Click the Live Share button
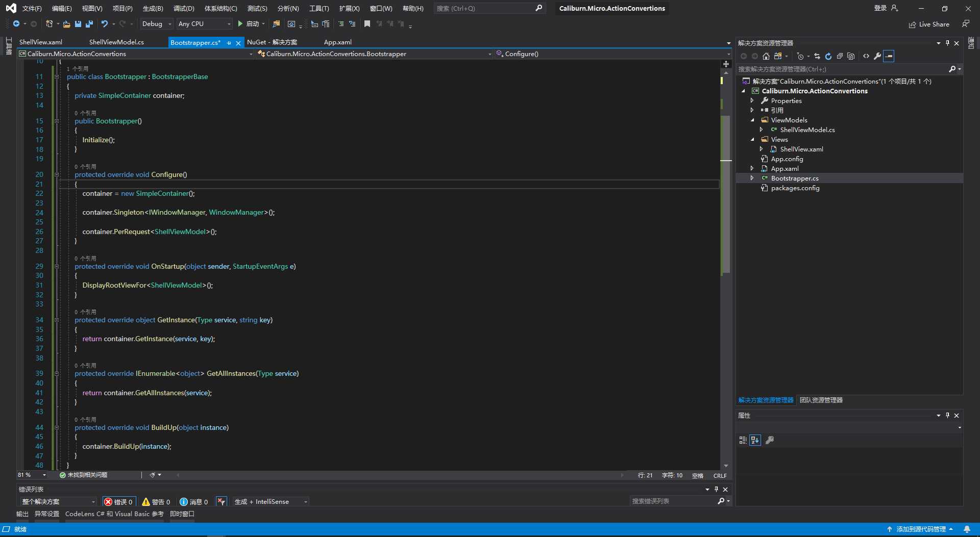 click(929, 24)
